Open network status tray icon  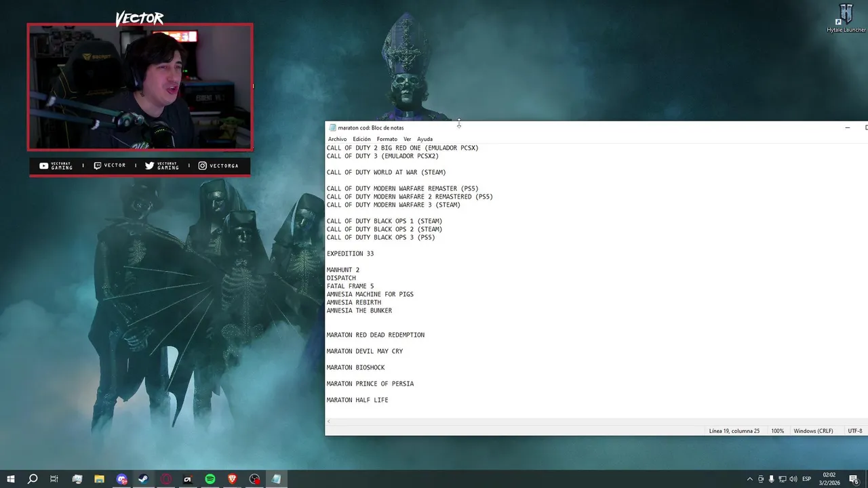click(783, 479)
